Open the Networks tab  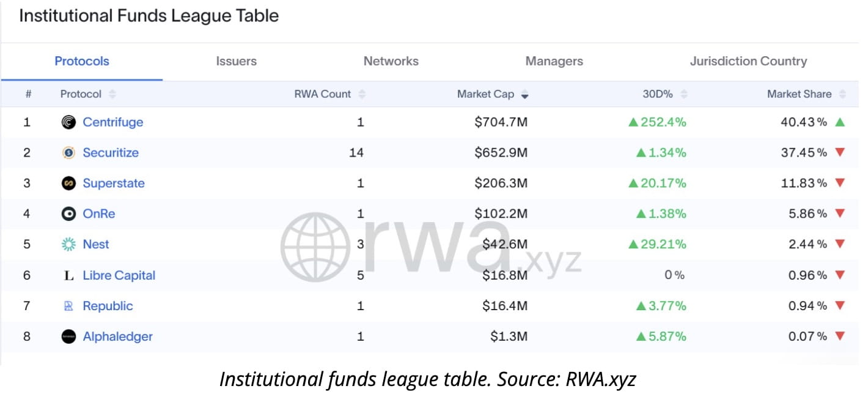(391, 61)
